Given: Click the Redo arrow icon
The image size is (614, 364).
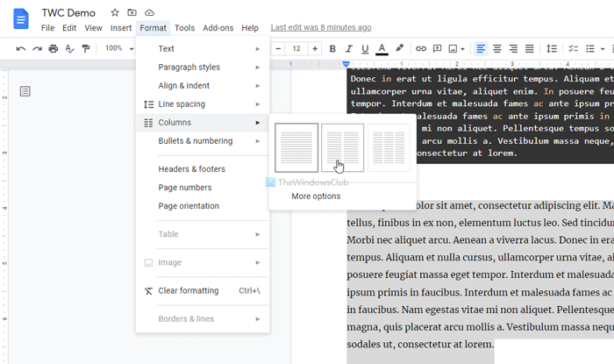Looking at the screenshot, I should pyautogui.click(x=37, y=48).
